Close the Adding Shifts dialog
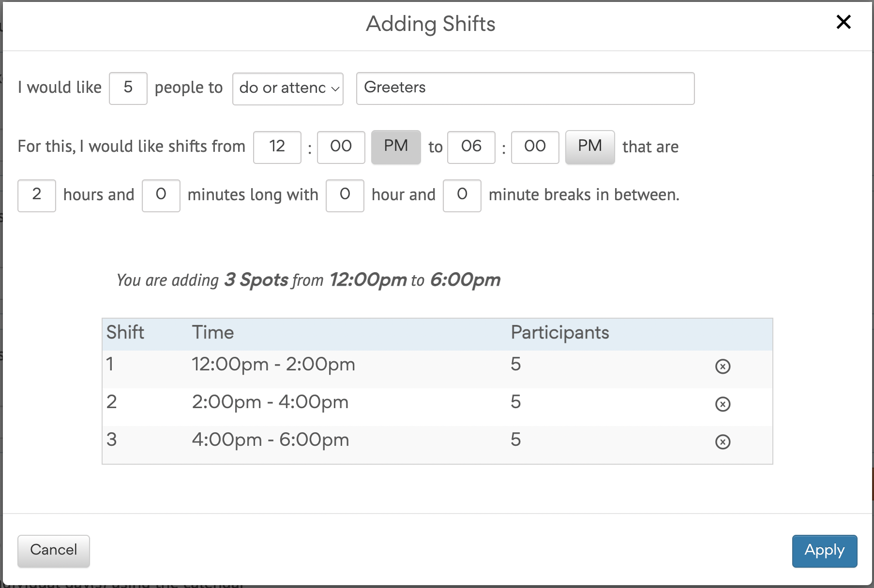This screenshot has height=588, width=874. coord(844,22)
